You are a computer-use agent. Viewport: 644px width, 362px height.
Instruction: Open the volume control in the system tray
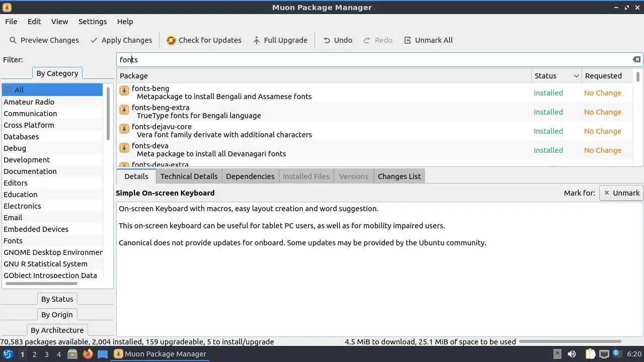pyautogui.click(x=572, y=354)
